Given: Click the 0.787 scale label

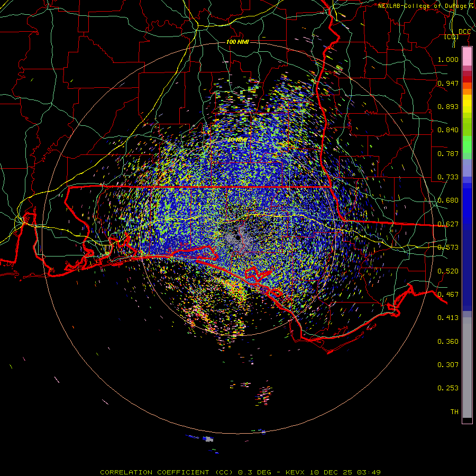Looking at the screenshot, I should [448, 153].
